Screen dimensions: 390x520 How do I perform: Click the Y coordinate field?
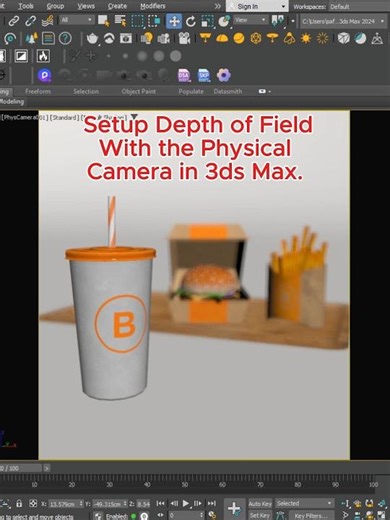[109, 504]
